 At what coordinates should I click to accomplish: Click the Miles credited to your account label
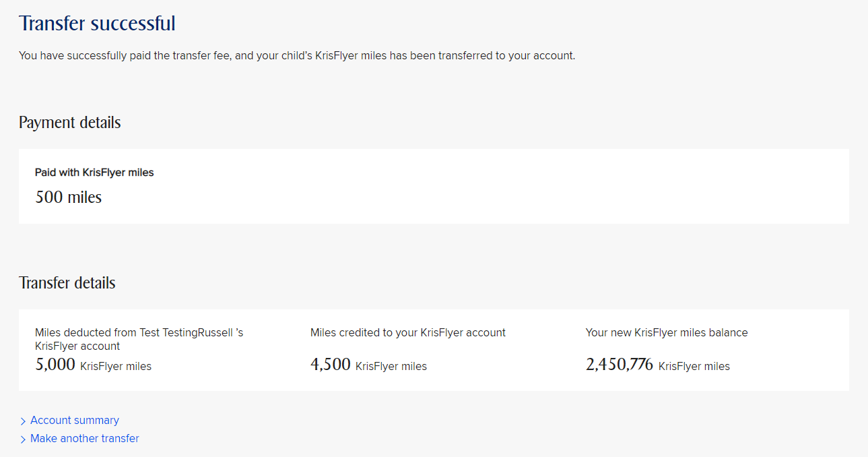click(407, 333)
